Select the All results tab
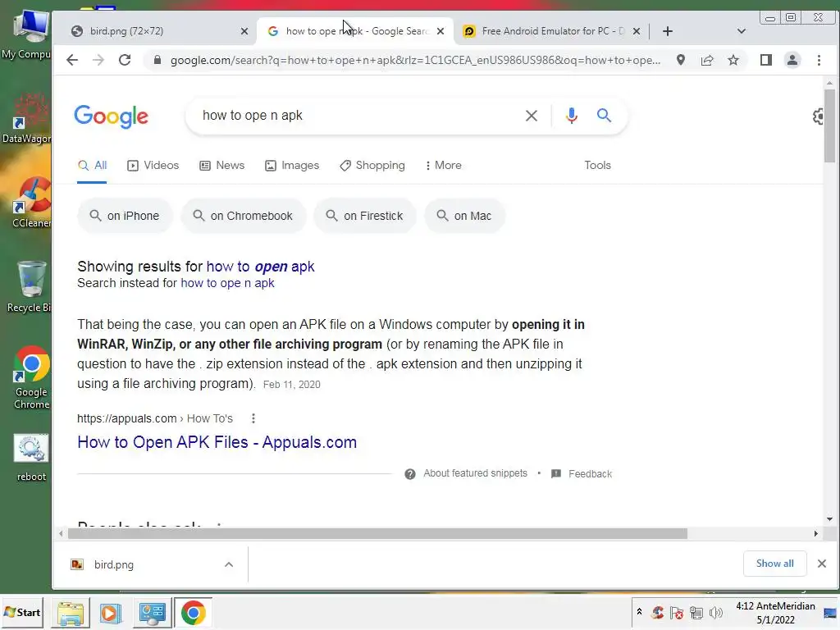Screen dimensions: 840x630 tap(92, 166)
